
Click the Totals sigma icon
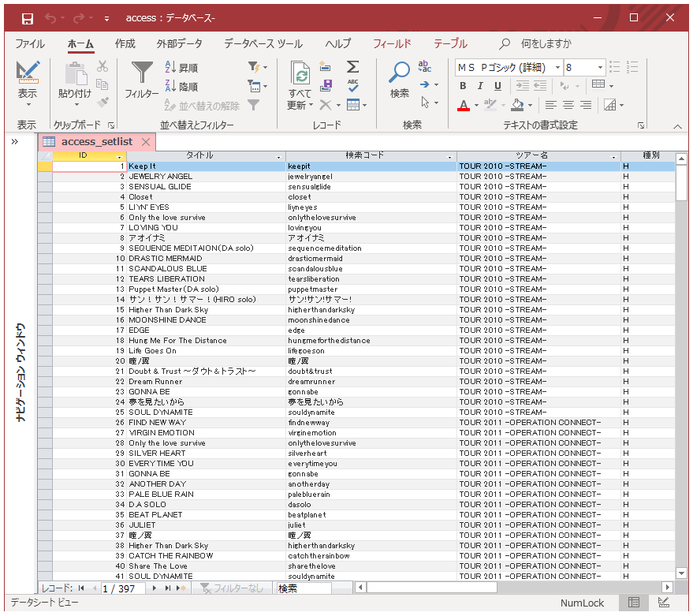click(352, 67)
